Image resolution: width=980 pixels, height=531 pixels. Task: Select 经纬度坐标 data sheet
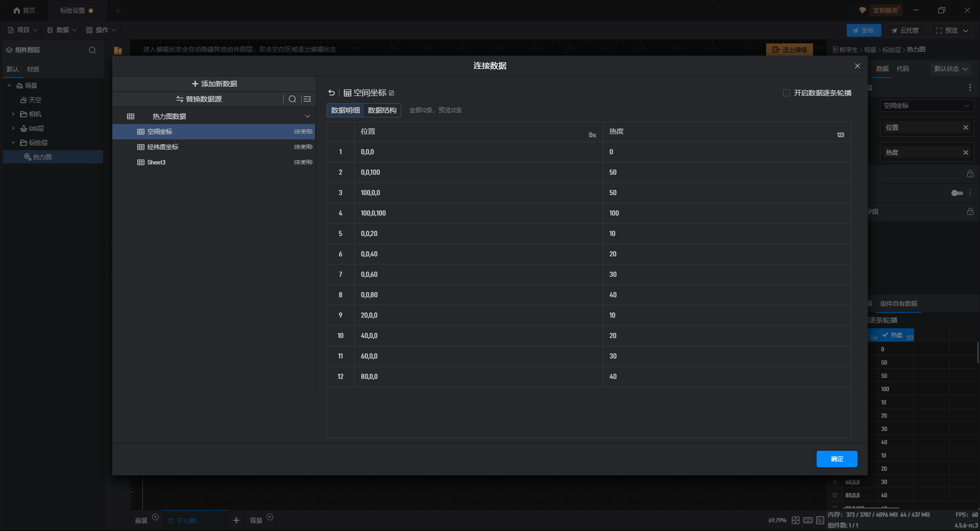click(x=213, y=147)
